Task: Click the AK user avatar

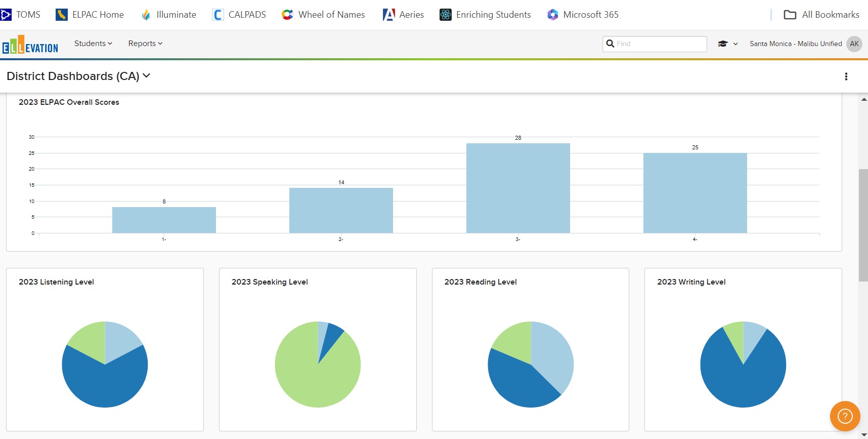Action: pos(854,44)
